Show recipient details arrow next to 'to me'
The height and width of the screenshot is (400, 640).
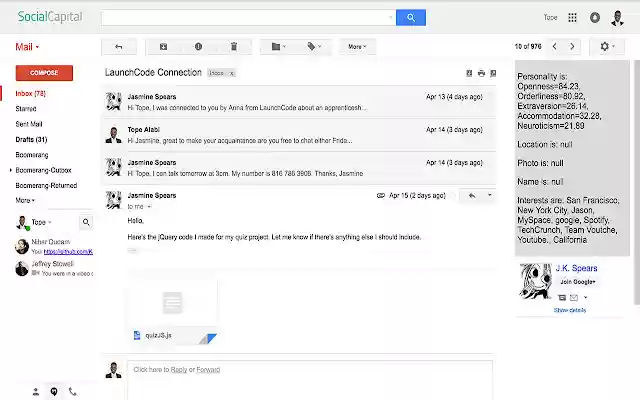[149, 207]
